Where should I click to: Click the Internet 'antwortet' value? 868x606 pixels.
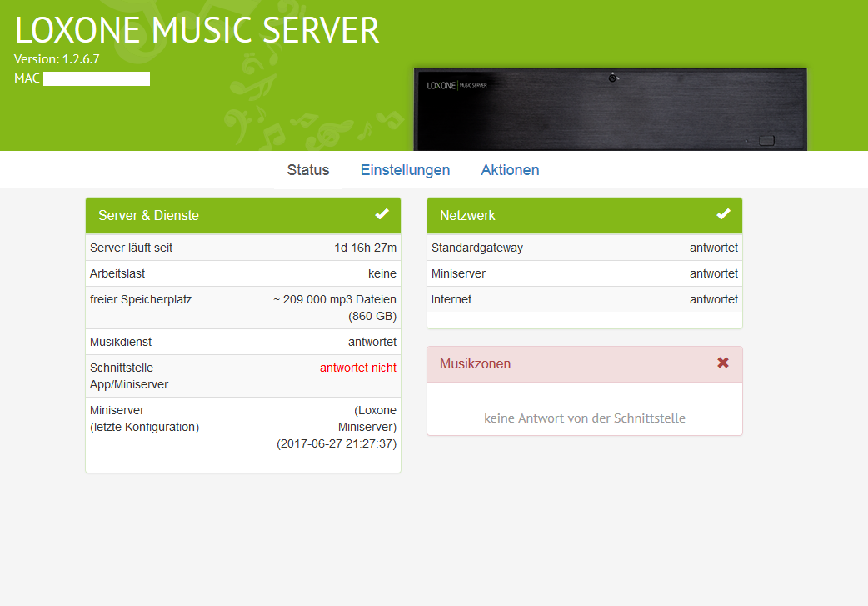click(x=714, y=300)
